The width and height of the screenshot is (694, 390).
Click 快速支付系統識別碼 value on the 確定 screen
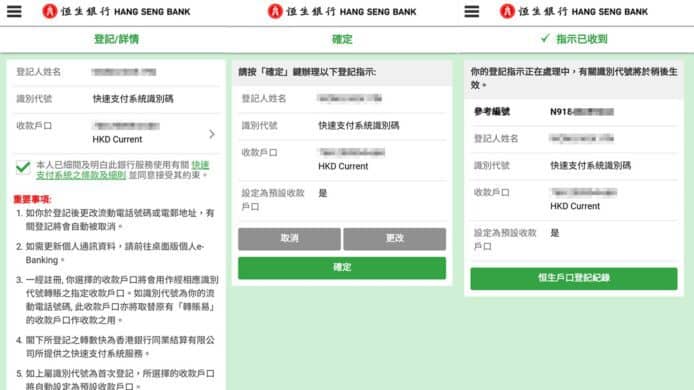click(x=359, y=126)
